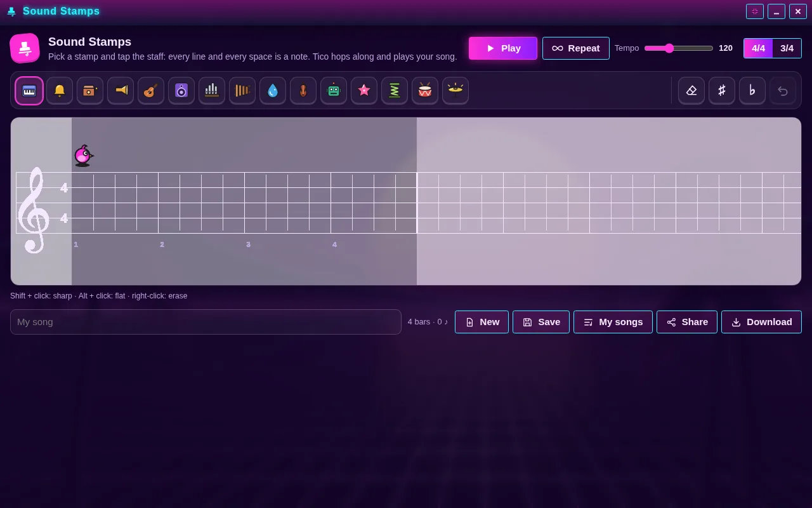Select the wooden xylophone stamp
812x508 pixels.
coord(242,90)
